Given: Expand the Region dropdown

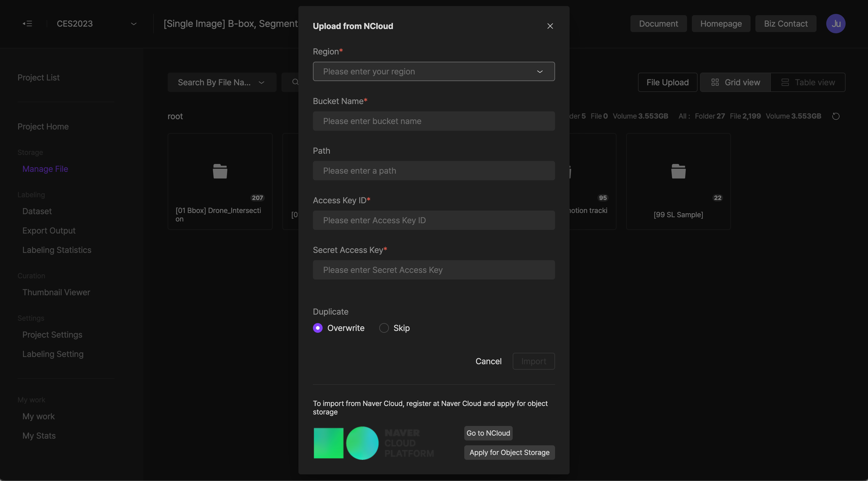Looking at the screenshot, I should tap(539, 71).
